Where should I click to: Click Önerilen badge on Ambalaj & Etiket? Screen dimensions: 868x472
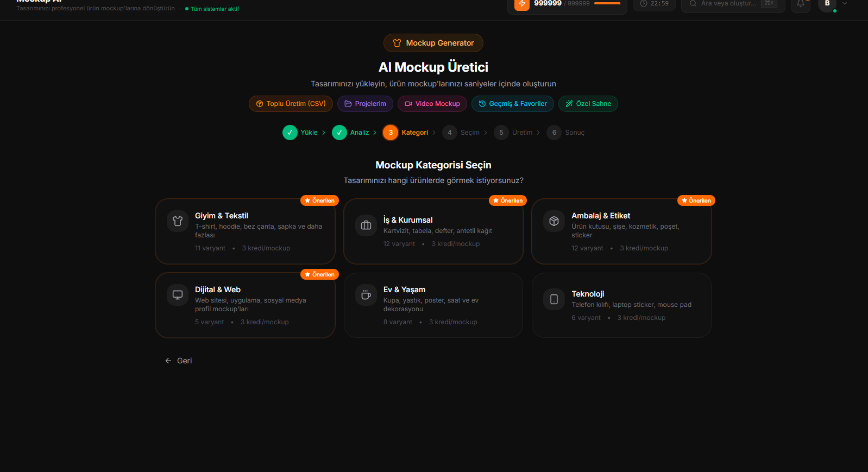pos(696,200)
